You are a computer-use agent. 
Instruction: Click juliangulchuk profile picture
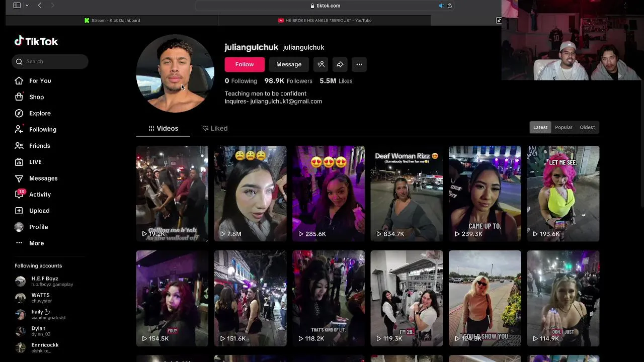pos(175,73)
